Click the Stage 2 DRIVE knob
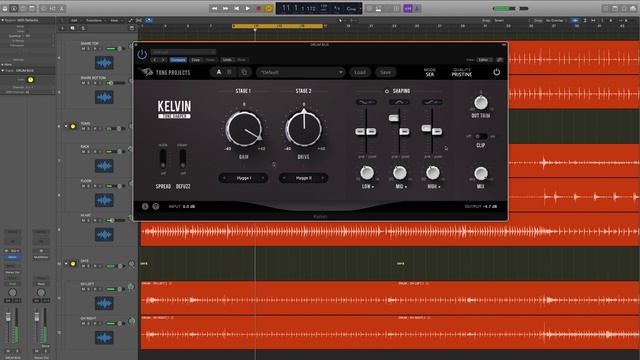This screenshot has height=360, width=640. coord(304,129)
